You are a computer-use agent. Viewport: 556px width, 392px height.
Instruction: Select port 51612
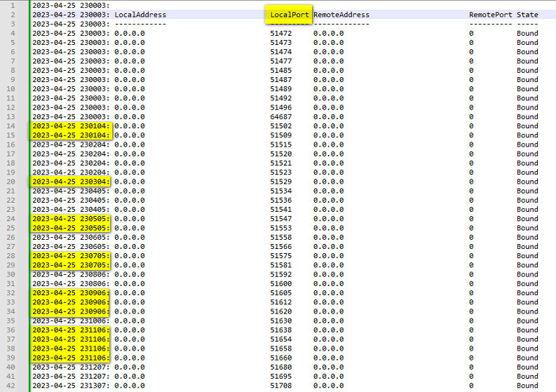[x=281, y=302]
